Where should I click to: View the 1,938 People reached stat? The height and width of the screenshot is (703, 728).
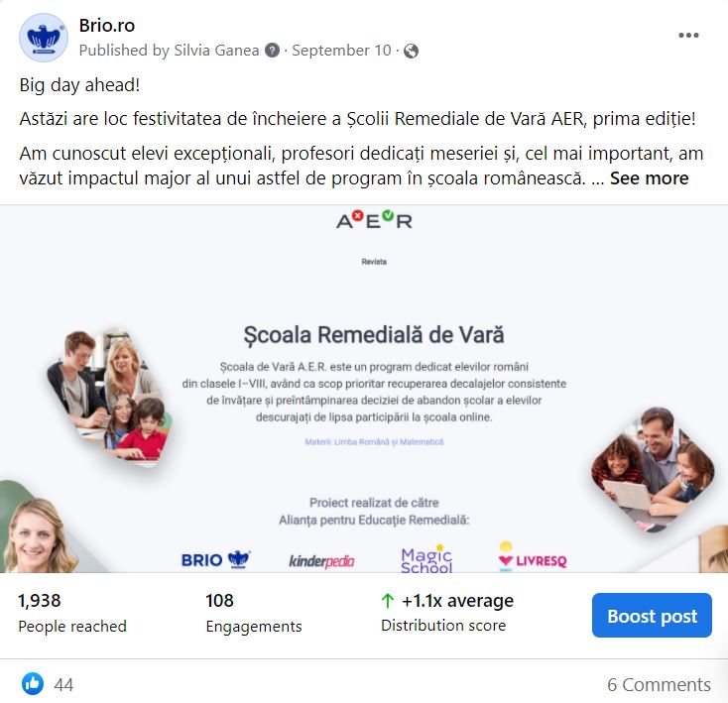click(x=72, y=613)
